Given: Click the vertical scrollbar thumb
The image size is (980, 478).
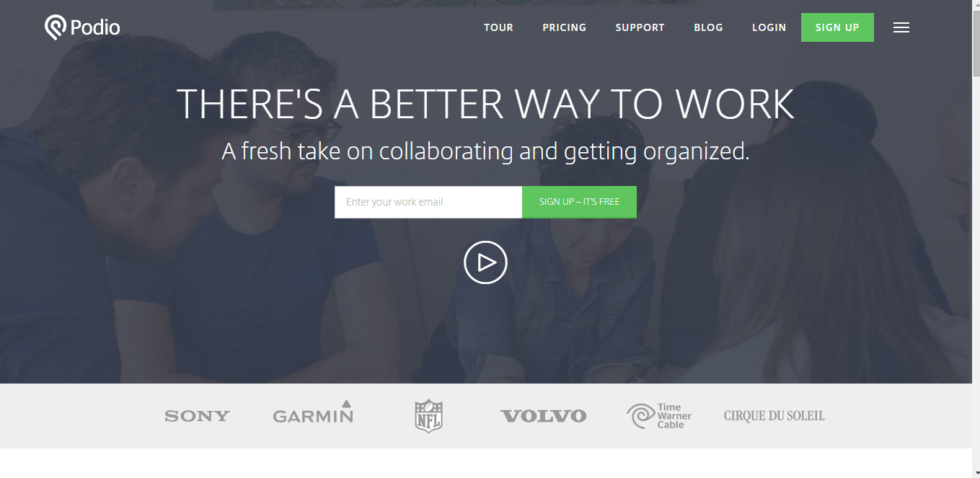Looking at the screenshot, I should click(976, 43).
